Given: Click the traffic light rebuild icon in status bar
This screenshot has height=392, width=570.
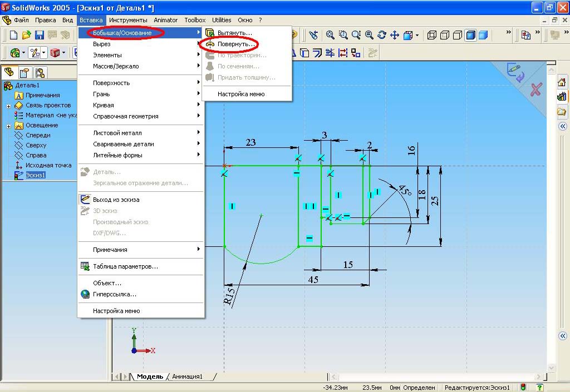Looking at the screenshot, I should [x=523, y=388].
